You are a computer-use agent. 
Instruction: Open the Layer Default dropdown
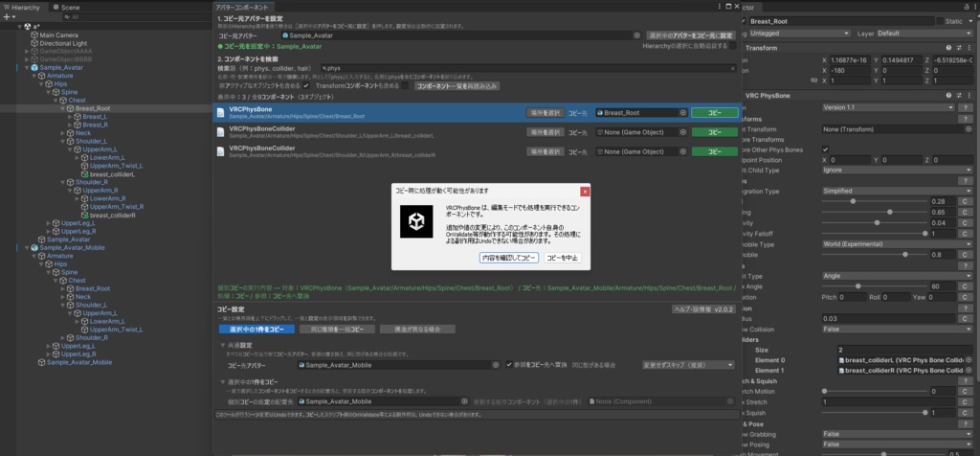tap(924, 34)
